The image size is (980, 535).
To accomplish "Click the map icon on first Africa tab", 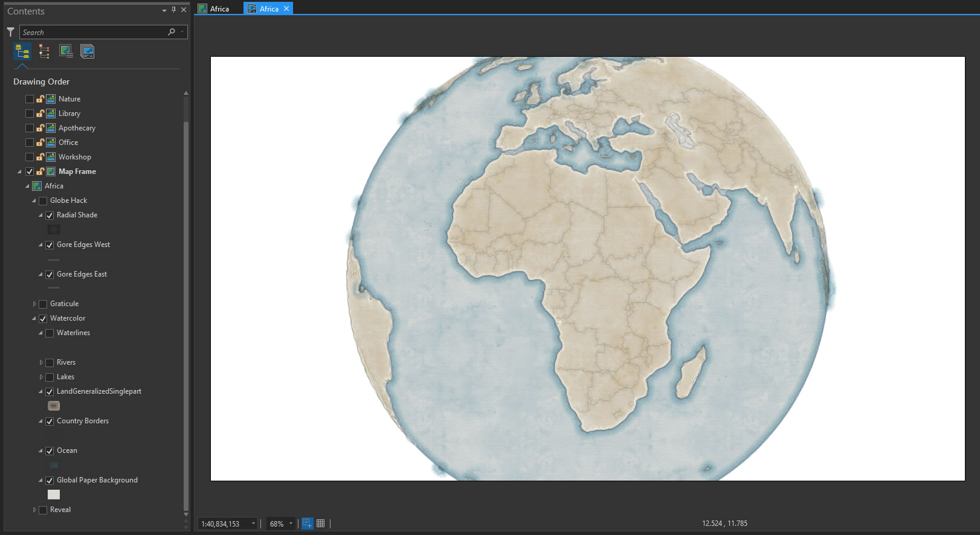I will 203,8.
